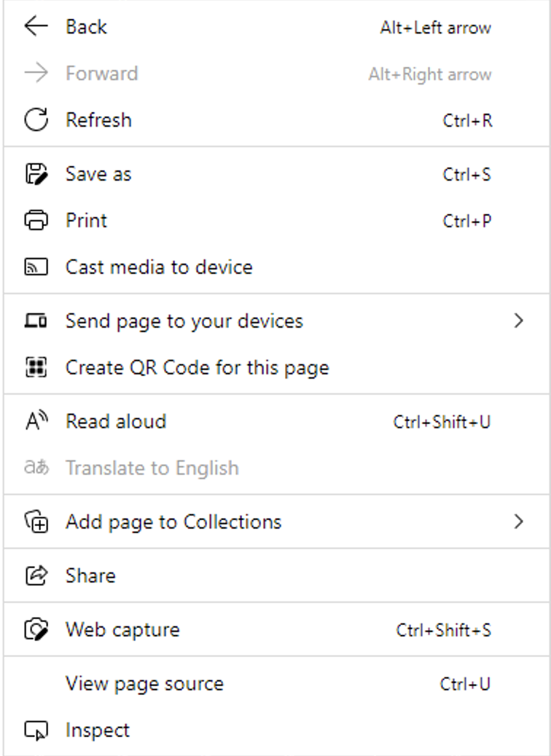Click the Inspect cursor icon
Viewport: 551px width, 756px height.
(36, 731)
